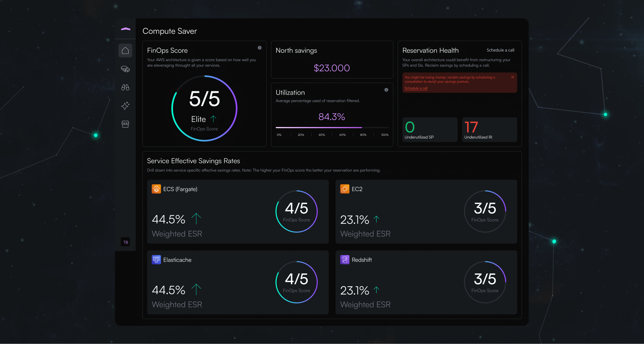Click the purple logo at sidebar top
Viewport: 644px width, 344px height.
click(126, 29)
